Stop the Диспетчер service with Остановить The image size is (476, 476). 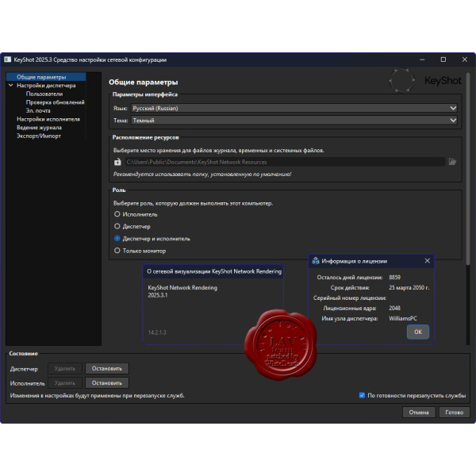tap(107, 369)
